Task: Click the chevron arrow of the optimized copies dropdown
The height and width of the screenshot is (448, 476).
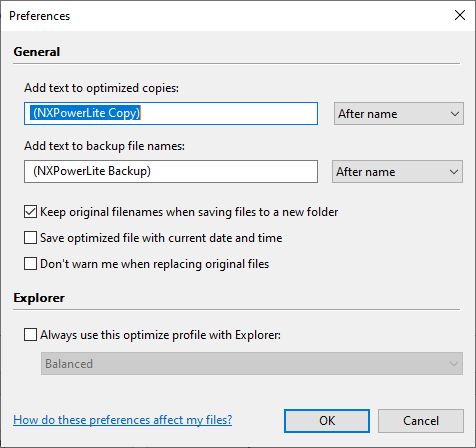Action: click(x=455, y=114)
